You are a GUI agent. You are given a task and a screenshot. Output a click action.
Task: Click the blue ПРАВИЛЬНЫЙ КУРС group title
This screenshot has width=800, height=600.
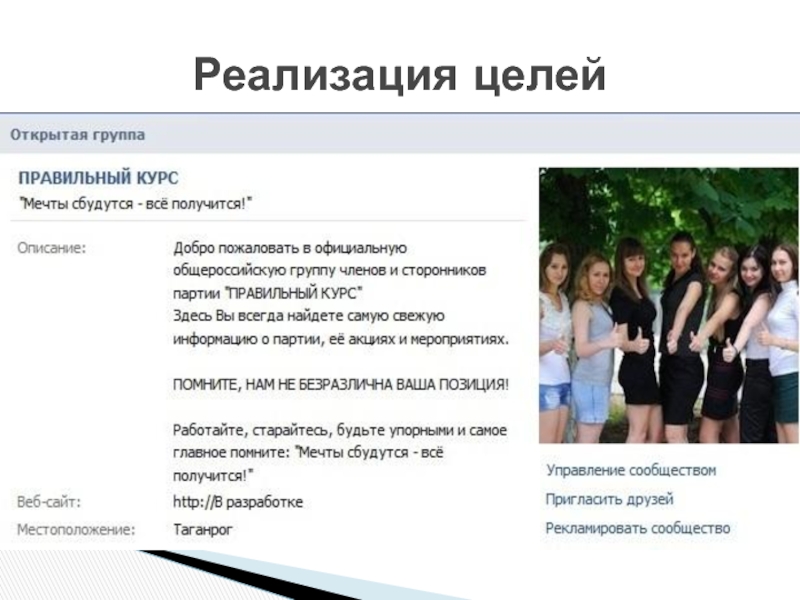(98, 178)
